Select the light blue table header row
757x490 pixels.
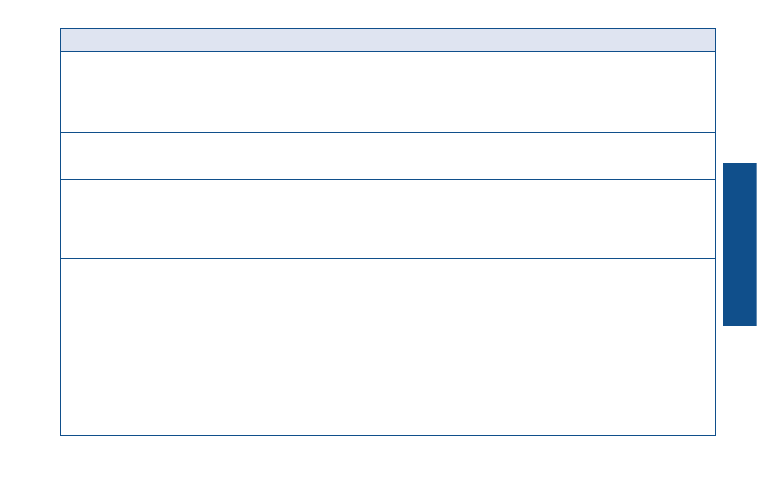point(388,40)
